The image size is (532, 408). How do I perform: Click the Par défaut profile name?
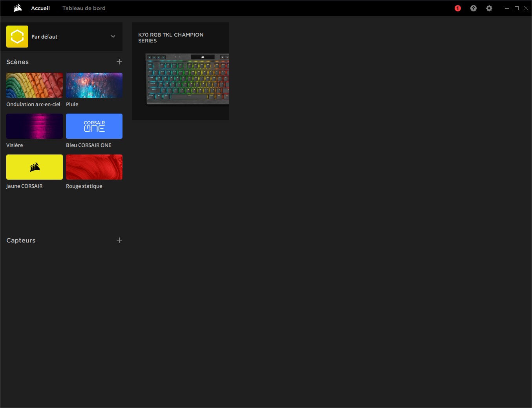(x=44, y=37)
